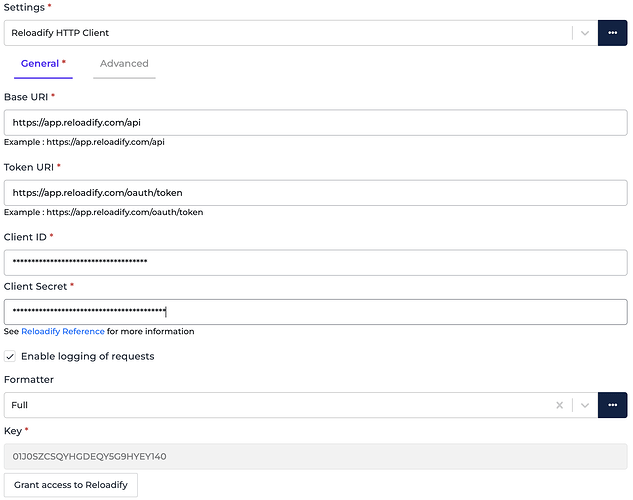Open the Reloadify Reference link
Viewport: 633px width, 500px height.
click(63, 331)
